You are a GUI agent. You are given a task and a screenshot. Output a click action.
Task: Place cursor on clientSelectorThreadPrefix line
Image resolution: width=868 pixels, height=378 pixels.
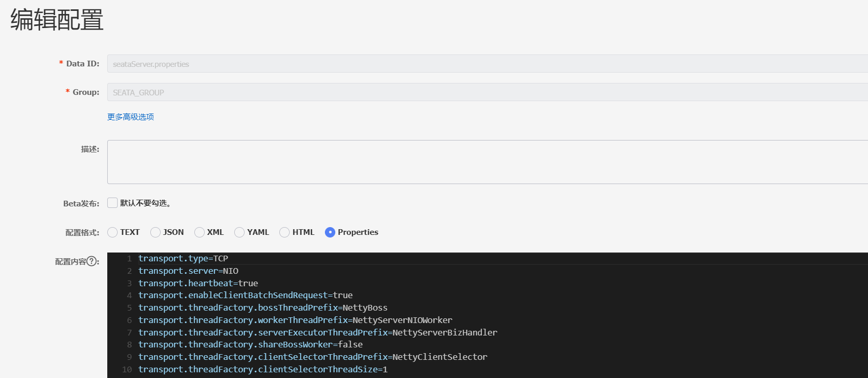(312, 357)
